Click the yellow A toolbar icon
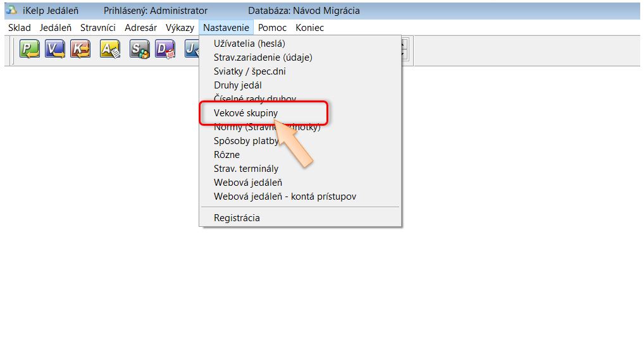The width and height of the screenshot is (644, 345). tap(109, 49)
